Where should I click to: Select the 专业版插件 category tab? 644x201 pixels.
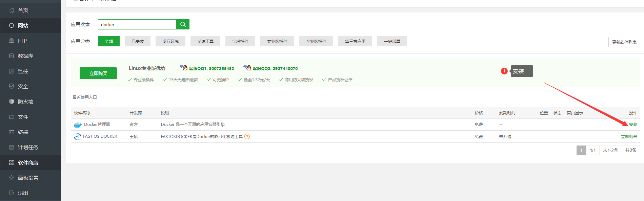click(x=277, y=41)
